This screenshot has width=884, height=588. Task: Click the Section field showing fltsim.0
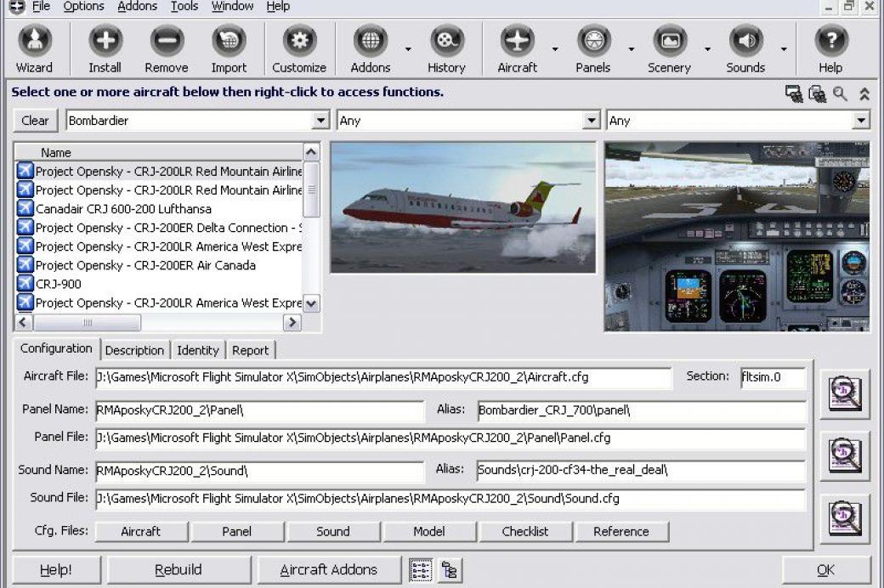tap(773, 377)
